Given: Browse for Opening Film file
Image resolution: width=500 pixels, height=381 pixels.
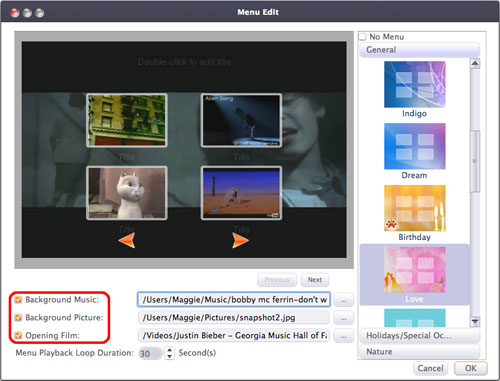Looking at the screenshot, I should [343, 335].
